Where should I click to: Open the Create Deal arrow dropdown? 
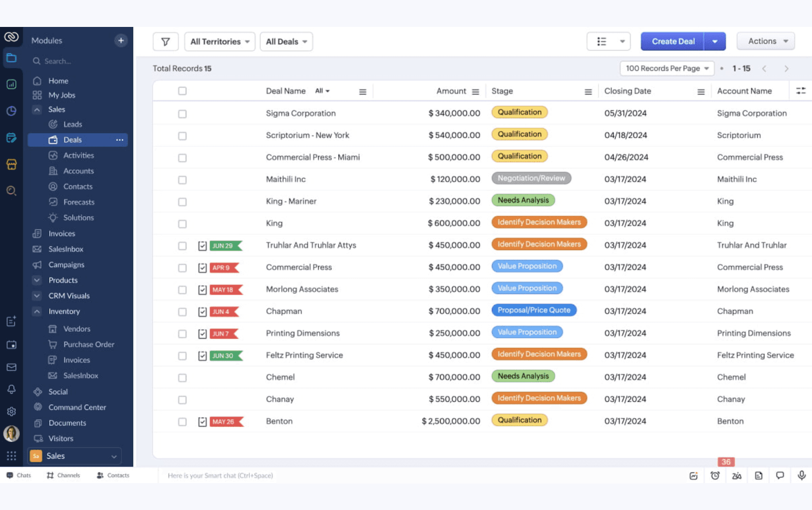[715, 42]
